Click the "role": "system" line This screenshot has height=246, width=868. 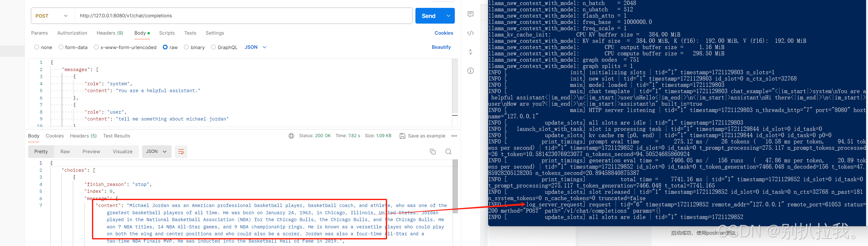coord(108,84)
